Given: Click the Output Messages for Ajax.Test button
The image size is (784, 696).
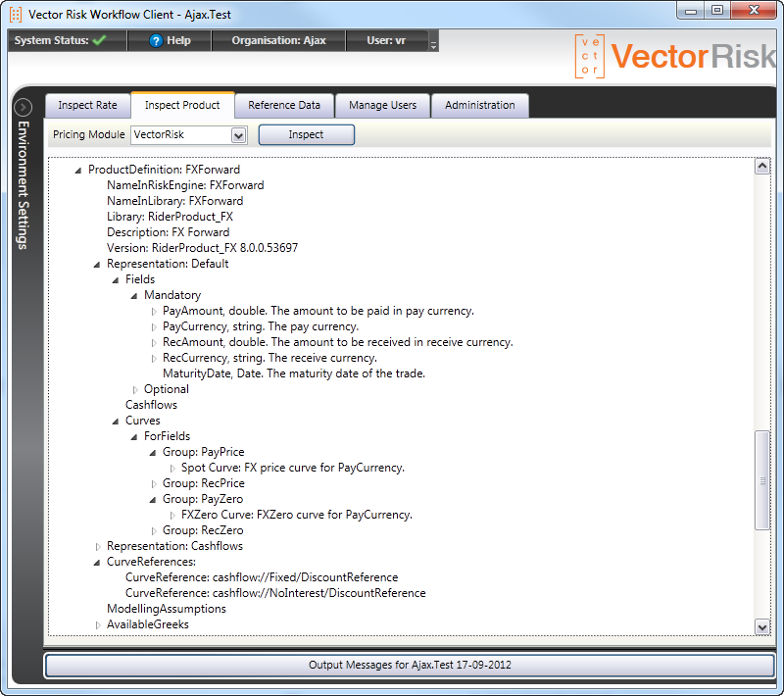Looking at the screenshot, I should [x=410, y=665].
